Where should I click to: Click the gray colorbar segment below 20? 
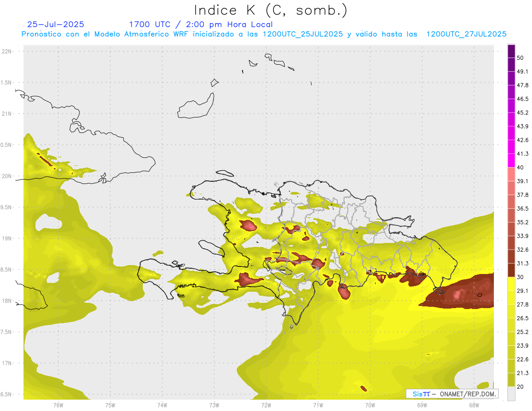pos(512,394)
